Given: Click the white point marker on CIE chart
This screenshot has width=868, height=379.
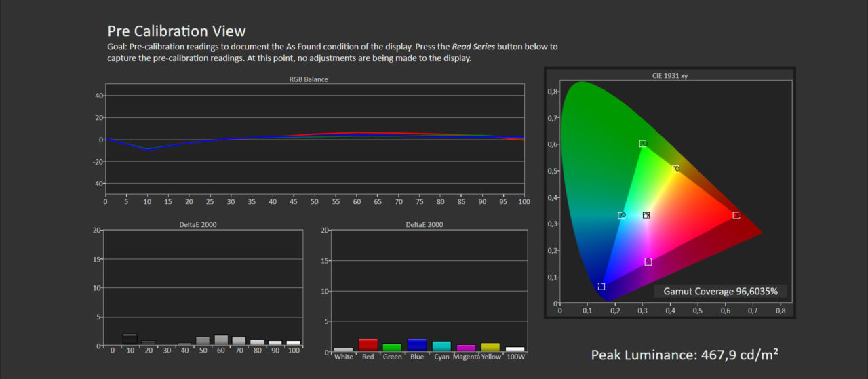Looking at the screenshot, I should [x=646, y=216].
